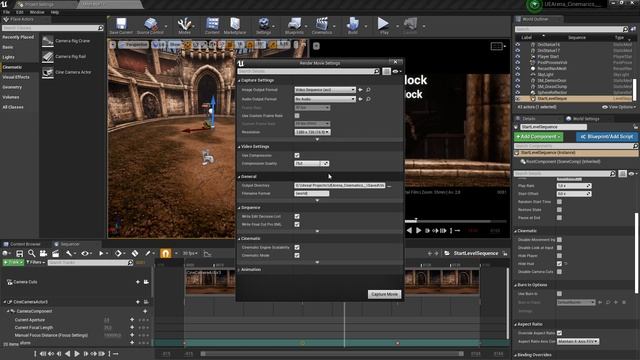
Task: Click the Sequencer transport play reverse button
Action: (x=67, y=353)
